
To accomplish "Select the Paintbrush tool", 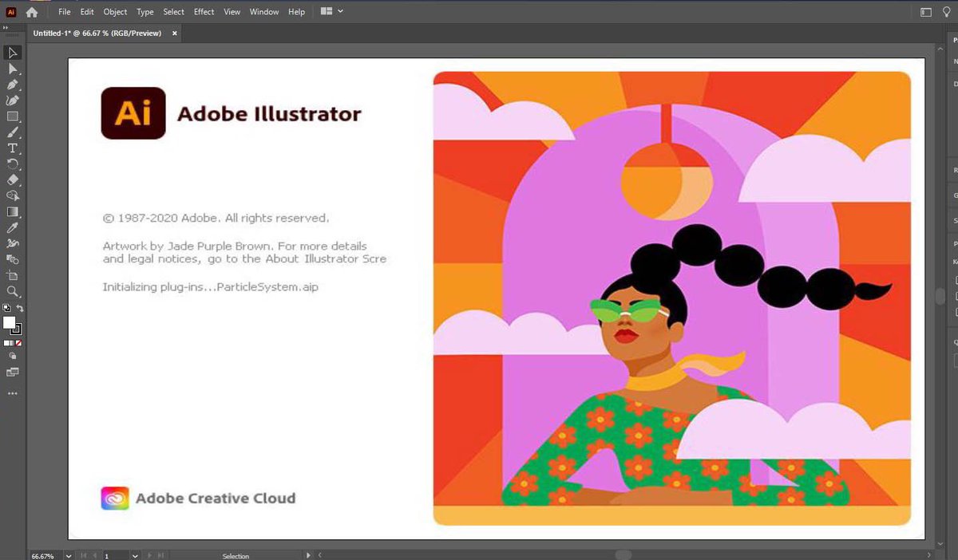I will tap(13, 132).
